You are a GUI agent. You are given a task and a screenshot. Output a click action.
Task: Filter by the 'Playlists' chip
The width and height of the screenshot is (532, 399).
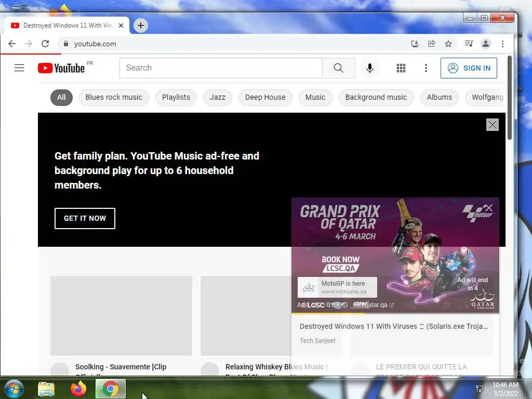coord(176,97)
